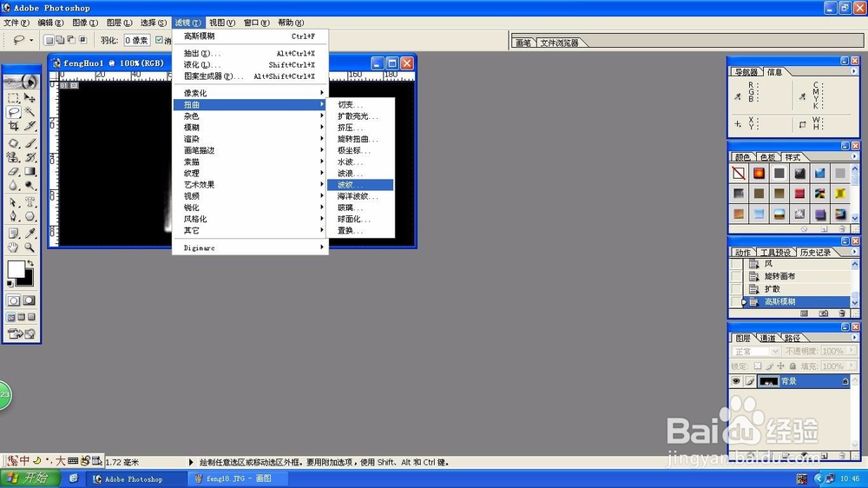Select the 高斯模糊 history state
This screenshot has height=488, width=868.
pyautogui.click(x=796, y=301)
